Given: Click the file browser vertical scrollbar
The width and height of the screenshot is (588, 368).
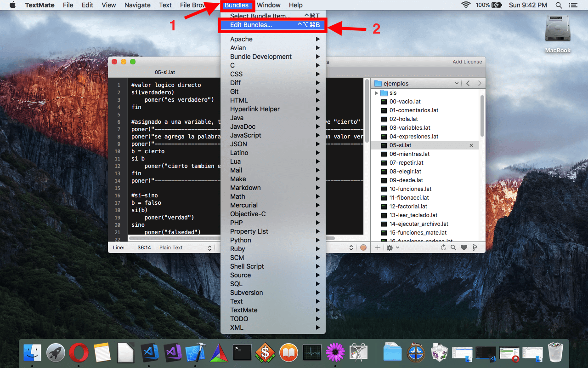Looking at the screenshot, I should [482, 116].
